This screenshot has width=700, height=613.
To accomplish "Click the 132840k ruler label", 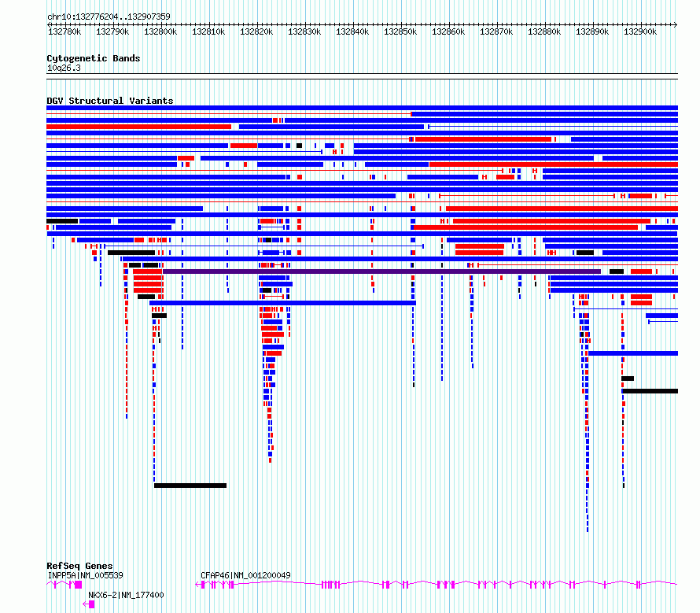I will click(352, 31).
